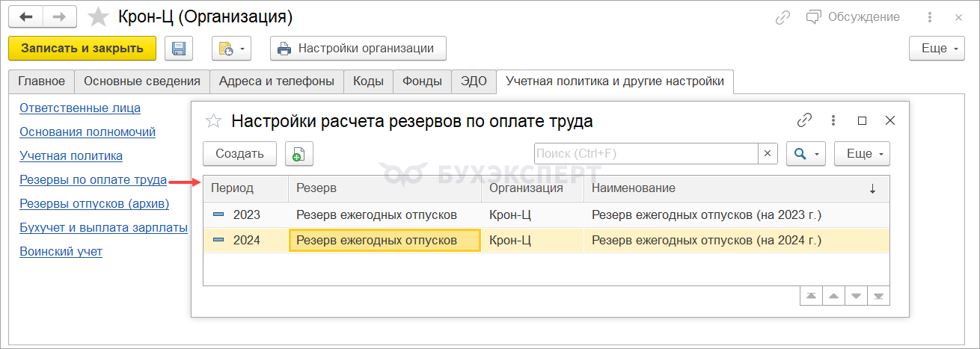
Task: Click the save diskette icon
Action: [179, 49]
